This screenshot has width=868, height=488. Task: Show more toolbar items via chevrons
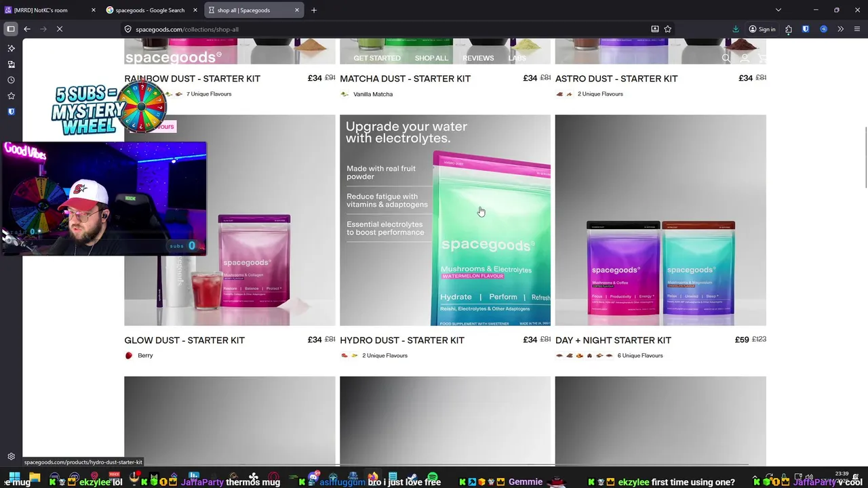(x=840, y=29)
